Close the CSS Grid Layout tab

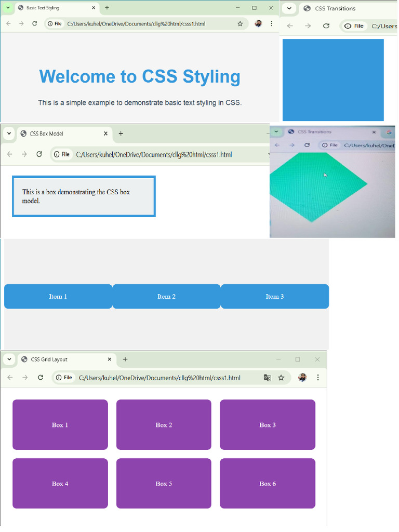point(109,360)
